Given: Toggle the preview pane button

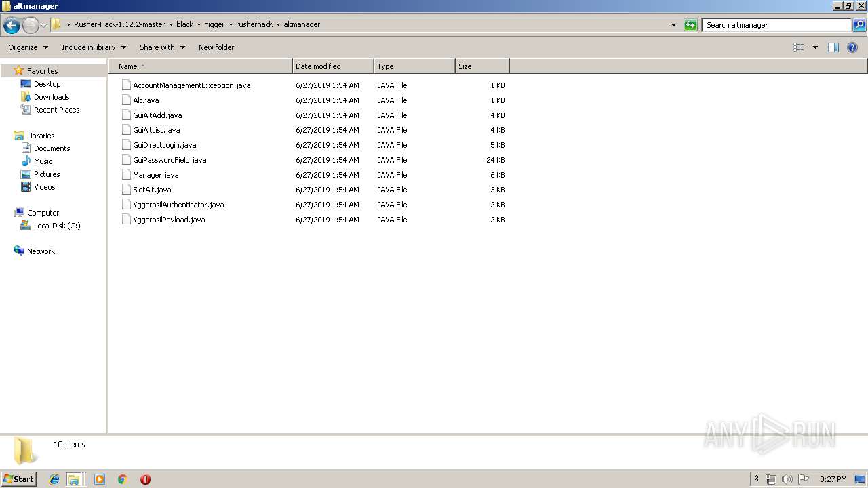Looking at the screenshot, I should 833,47.
